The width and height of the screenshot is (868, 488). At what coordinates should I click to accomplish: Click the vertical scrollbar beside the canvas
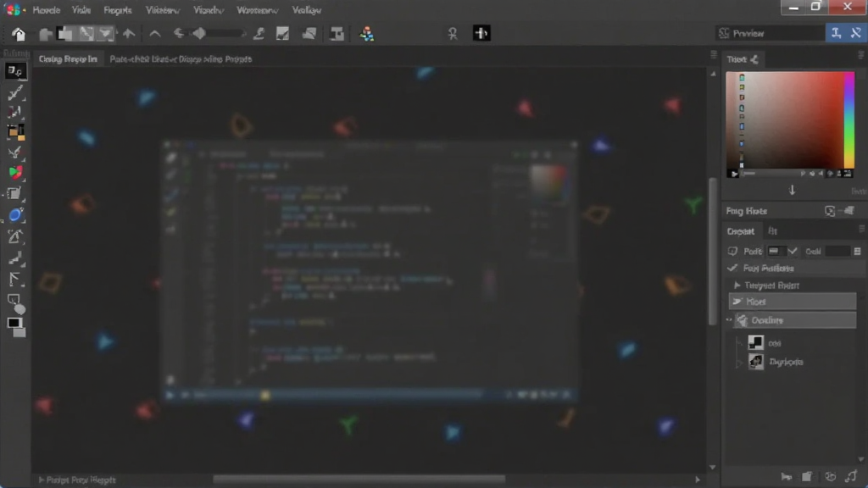712,252
